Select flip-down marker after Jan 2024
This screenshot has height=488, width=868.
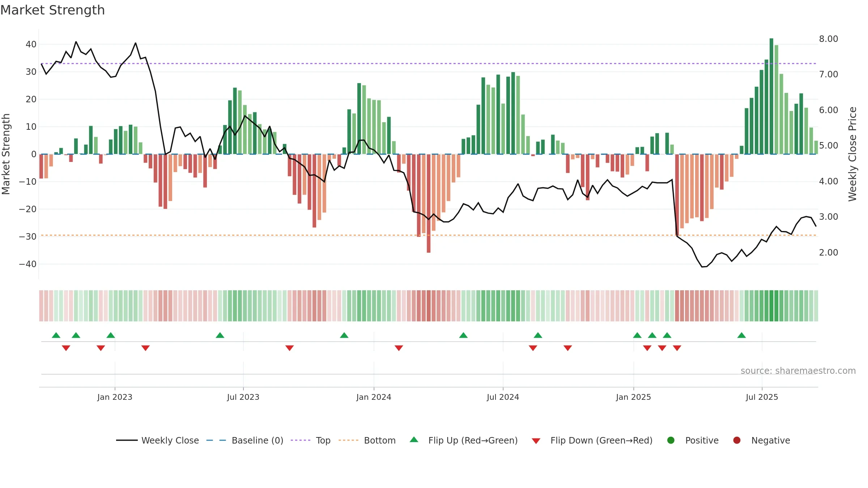[x=399, y=348]
